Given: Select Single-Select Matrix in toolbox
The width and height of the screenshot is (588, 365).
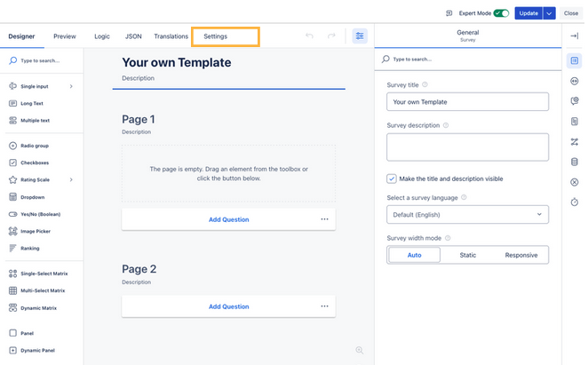Looking at the screenshot, I should [x=43, y=274].
